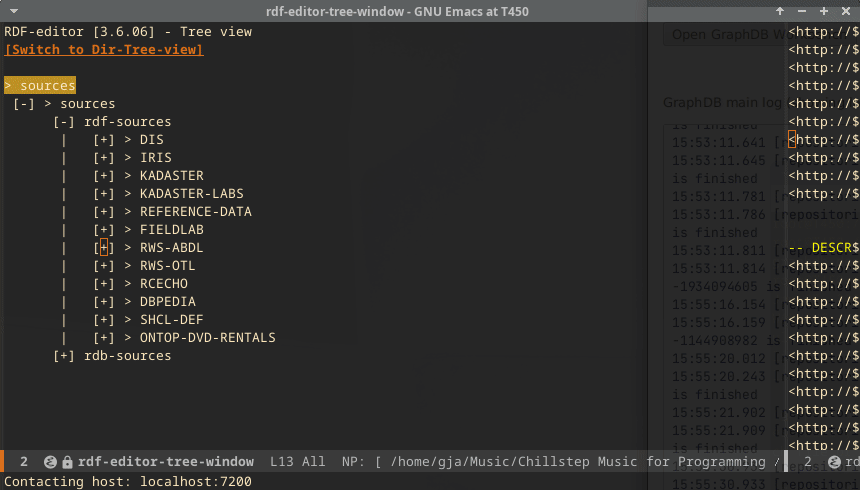This screenshot has width=860, height=490.
Task: Expand the rdb-sources branch
Action: click(x=64, y=356)
